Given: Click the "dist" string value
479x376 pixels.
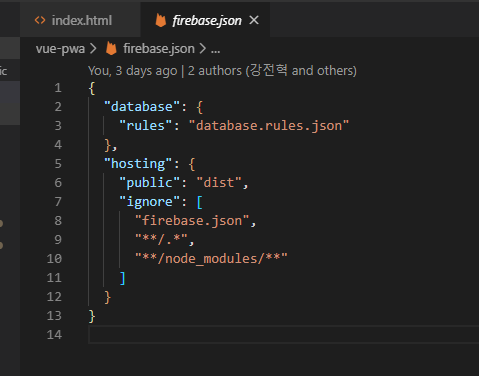Looking at the screenshot, I should pos(219,183).
